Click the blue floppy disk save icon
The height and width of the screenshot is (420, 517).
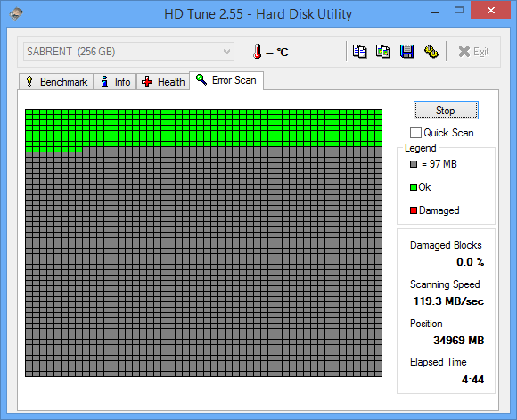point(407,52)
